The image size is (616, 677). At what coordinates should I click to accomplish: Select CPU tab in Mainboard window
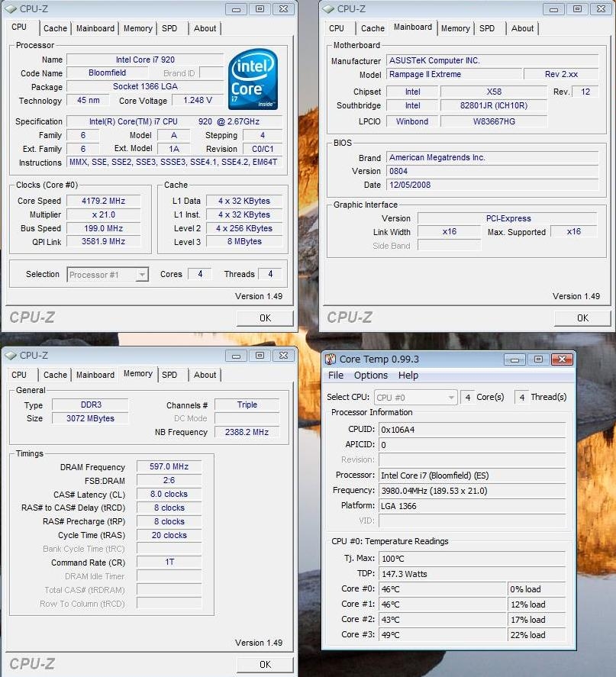(x=337, y=28)
